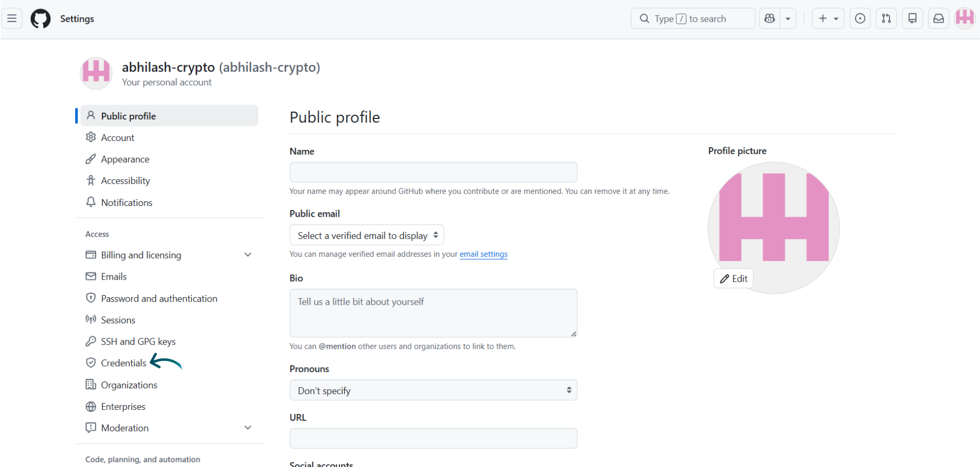Click the credit card icon beside Billing
Screen dimensions: 980x467
pos(91,254)
